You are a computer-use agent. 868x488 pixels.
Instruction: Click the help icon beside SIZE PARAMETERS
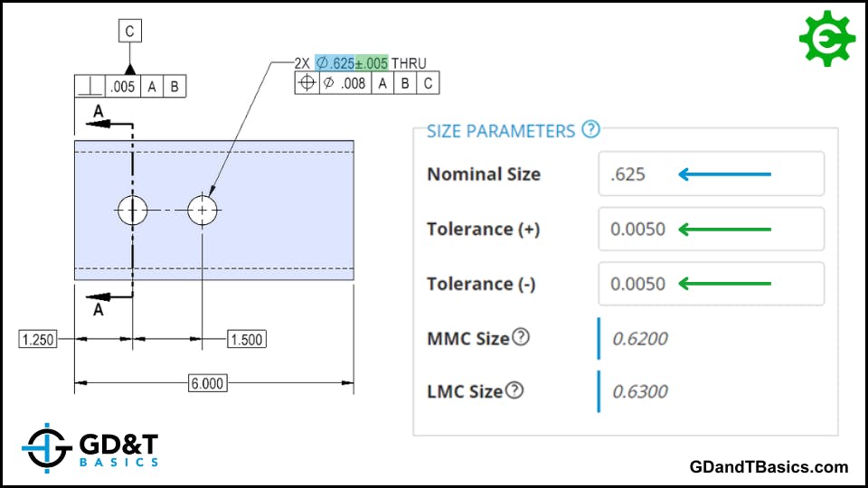click(x=590, y=129)
